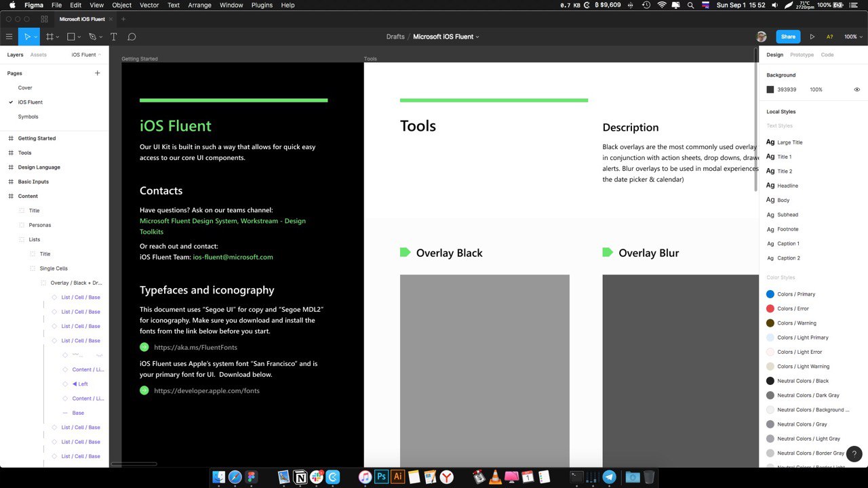Click the background color swatch 393939
This screenshot has height=488, width=868.
[x=770, y=89]
